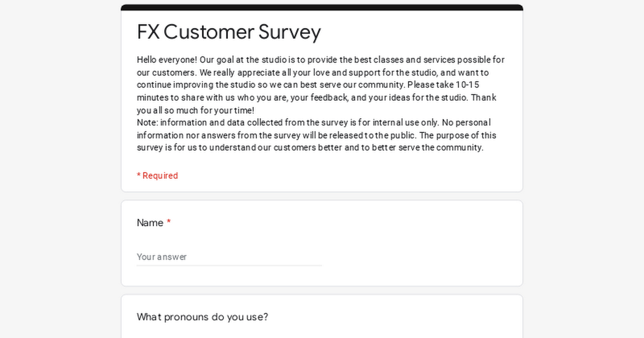Screen dimensions: 644x338
Task: Click the "10-15" time estimate text
Action: 467,85
